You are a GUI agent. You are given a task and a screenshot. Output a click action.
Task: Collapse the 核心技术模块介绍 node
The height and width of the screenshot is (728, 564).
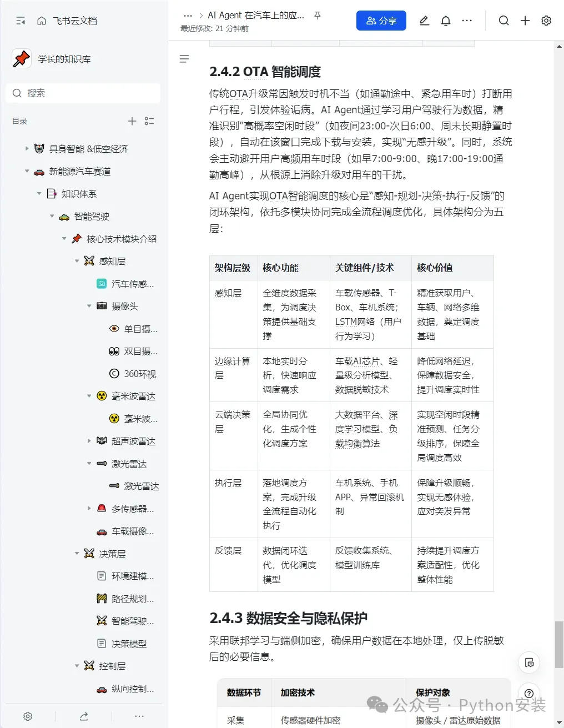(x=64, y=239)
